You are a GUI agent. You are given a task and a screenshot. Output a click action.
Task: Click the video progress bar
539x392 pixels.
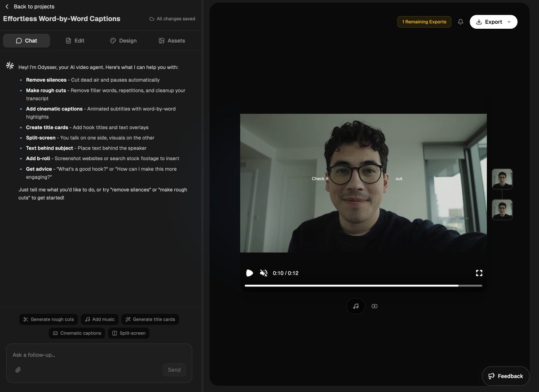364,285
